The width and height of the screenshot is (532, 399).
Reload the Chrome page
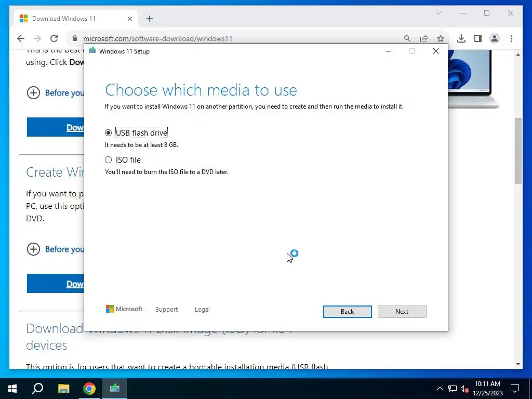pyautogui.click(x=54, y=38)
